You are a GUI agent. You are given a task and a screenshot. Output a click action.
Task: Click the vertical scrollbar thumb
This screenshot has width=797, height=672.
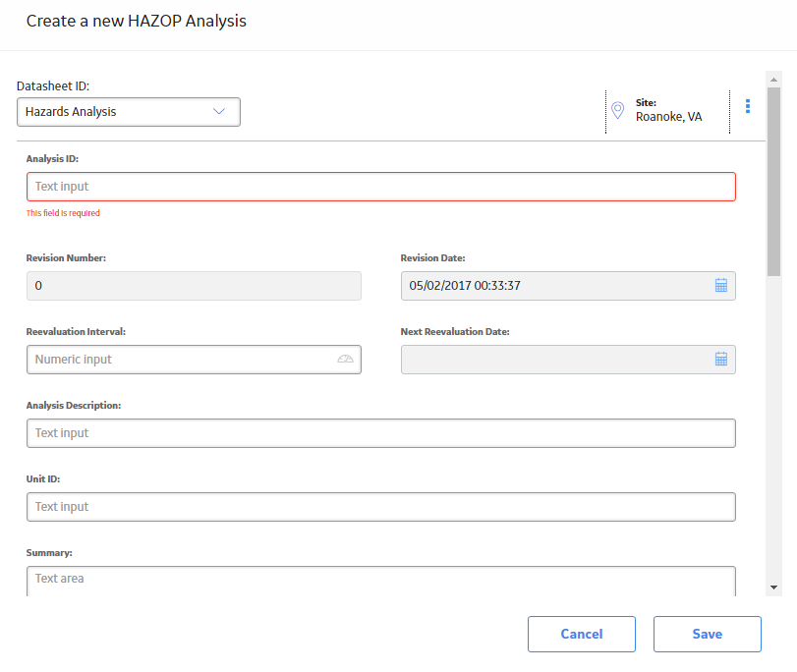pyautogui.click(x=773, y=182)
